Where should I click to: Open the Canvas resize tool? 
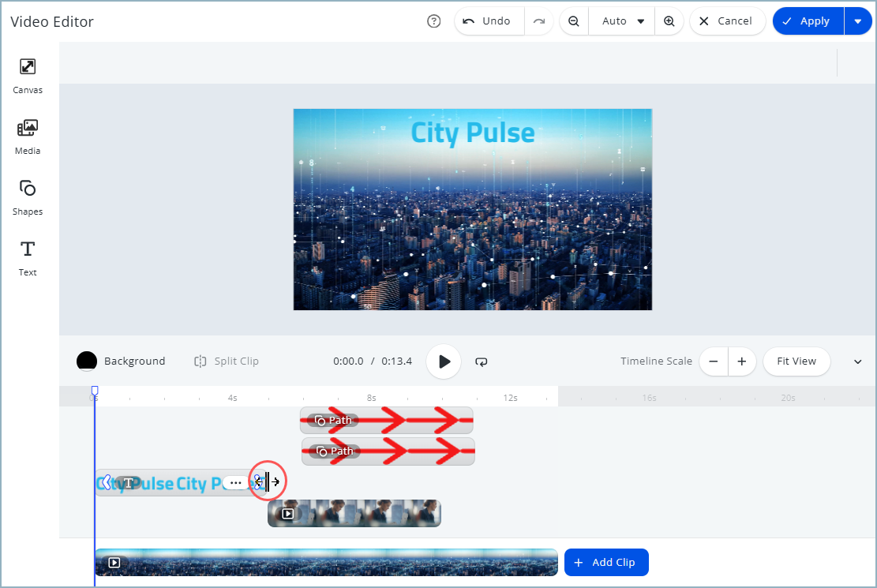pos(28,75)
